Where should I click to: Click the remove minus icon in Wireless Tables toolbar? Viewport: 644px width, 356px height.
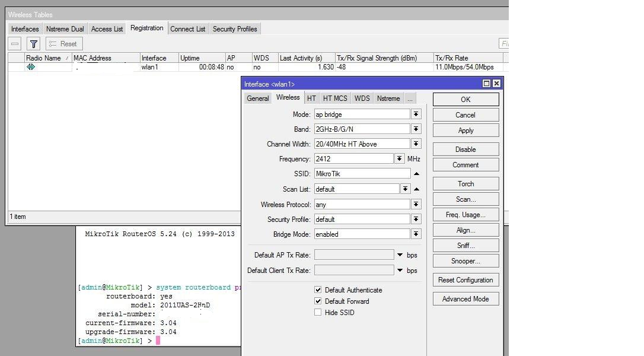(x=15, y=43)
